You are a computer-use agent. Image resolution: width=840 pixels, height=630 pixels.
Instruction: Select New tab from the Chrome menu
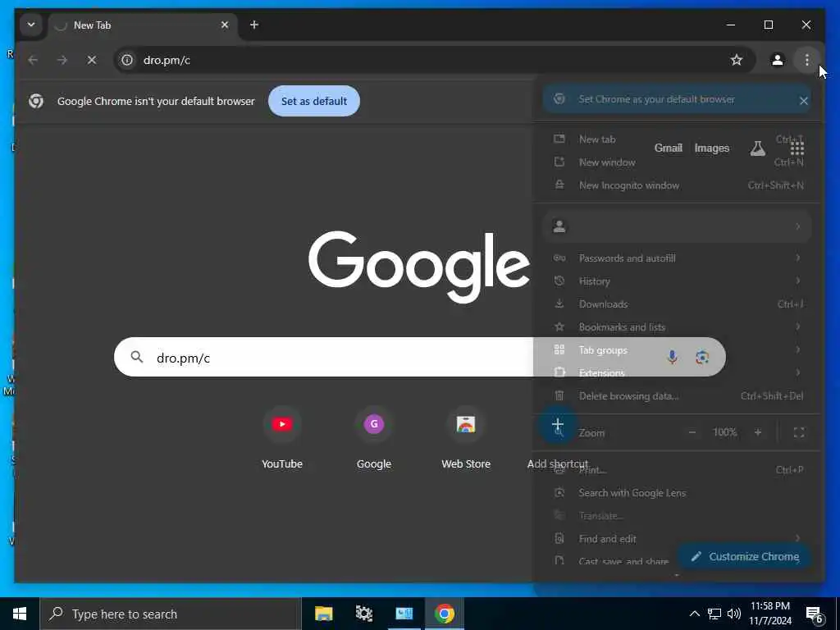tap(677, 139)
